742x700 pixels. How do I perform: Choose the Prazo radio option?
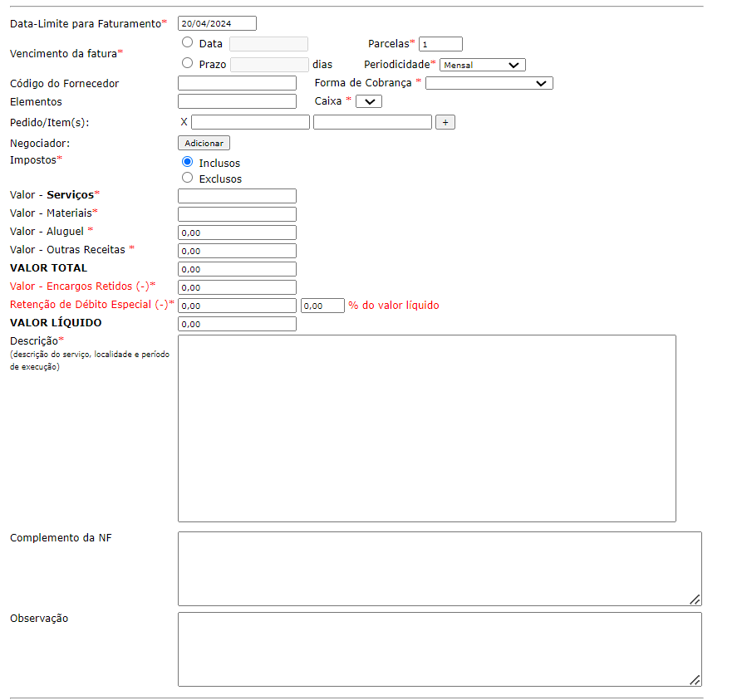point(187,63)
